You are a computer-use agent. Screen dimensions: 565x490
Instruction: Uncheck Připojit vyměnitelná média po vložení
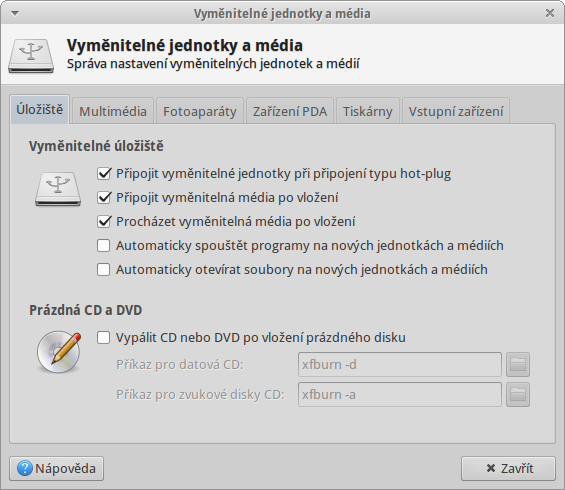[104, 197]
